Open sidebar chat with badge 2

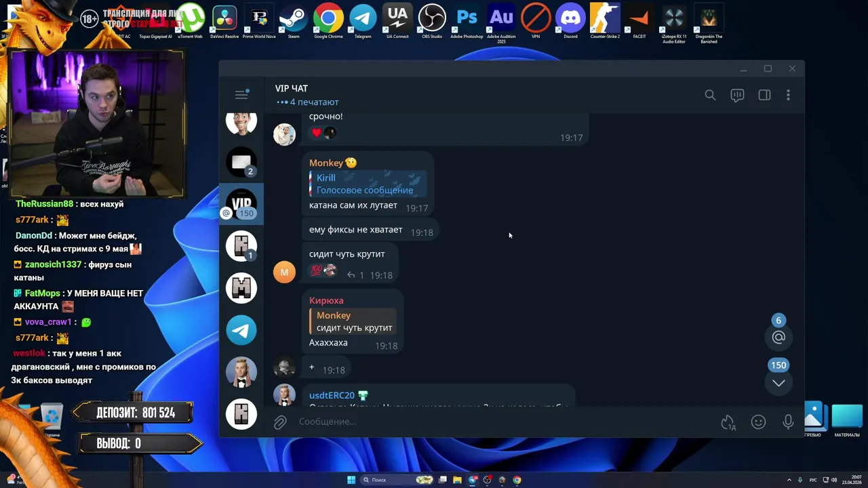(241, 162)
